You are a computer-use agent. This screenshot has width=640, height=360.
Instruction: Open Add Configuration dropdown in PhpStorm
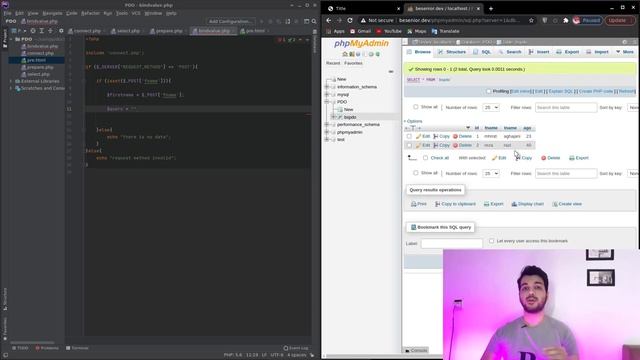click(231, 21)
